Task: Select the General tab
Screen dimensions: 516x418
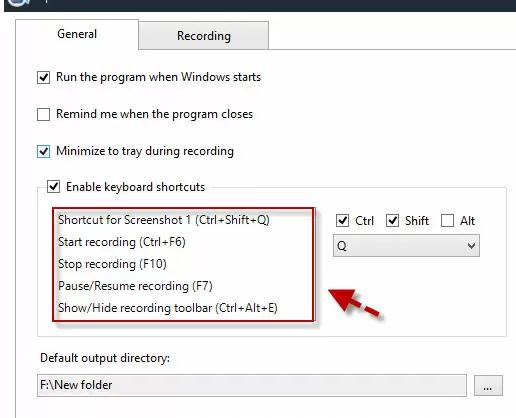Action: tap(77, 34)
